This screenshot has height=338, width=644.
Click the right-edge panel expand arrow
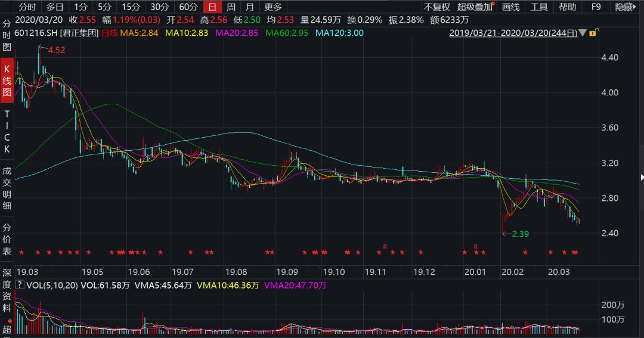(x=641, y=178)
